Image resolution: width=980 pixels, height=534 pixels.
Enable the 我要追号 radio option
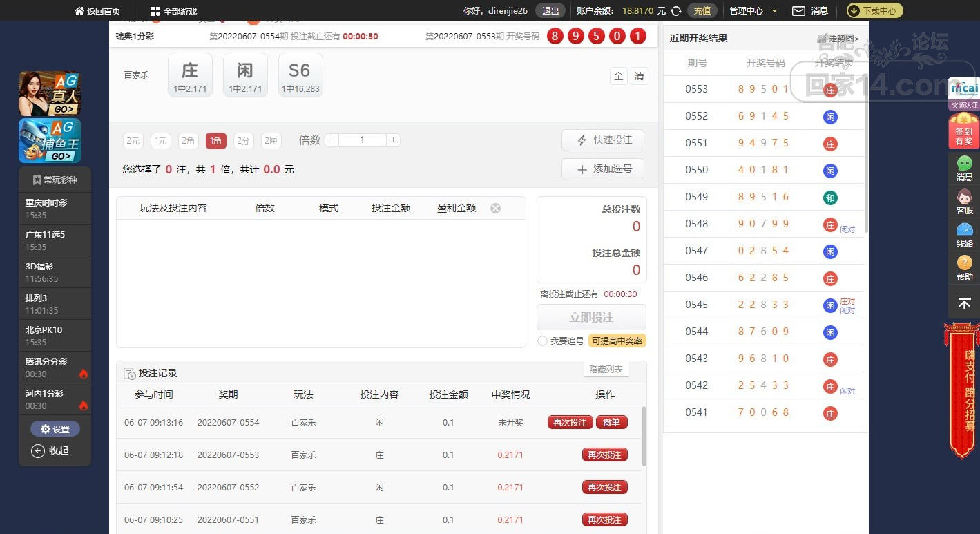click(x=542, y=341)
